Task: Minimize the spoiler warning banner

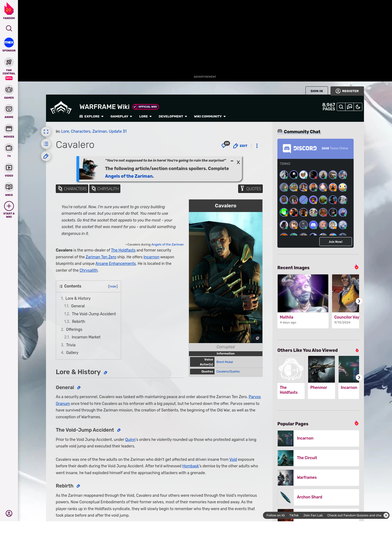Action: click(232, 161)
